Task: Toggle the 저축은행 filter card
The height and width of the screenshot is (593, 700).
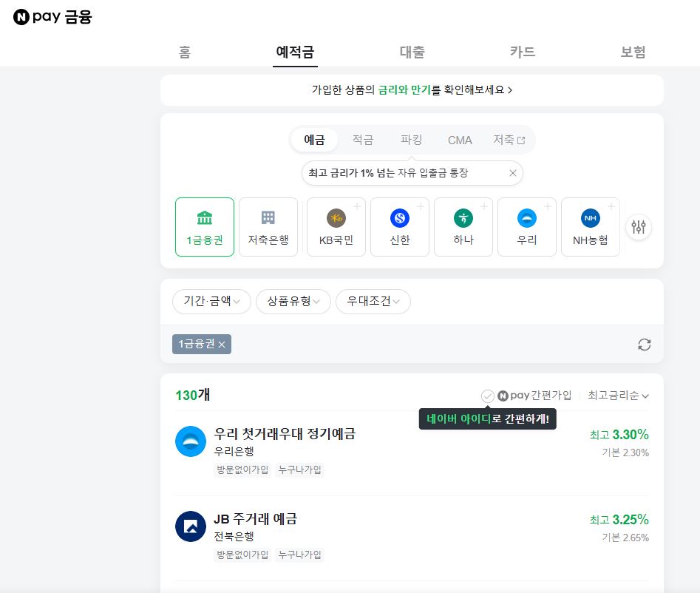Action: pos(268,227)
